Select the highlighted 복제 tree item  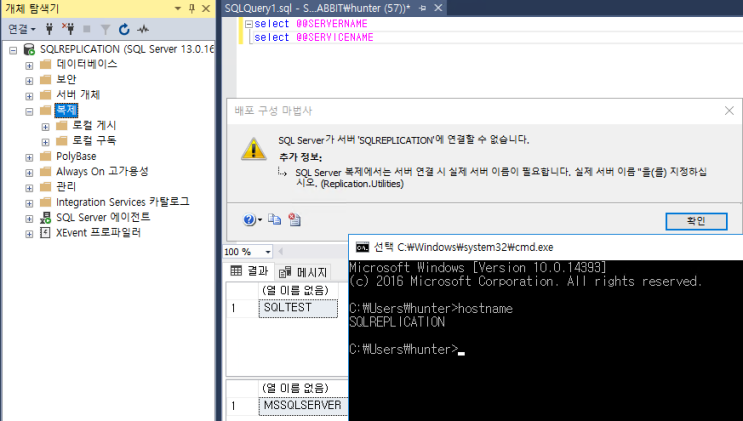click(x=66, y=110)
